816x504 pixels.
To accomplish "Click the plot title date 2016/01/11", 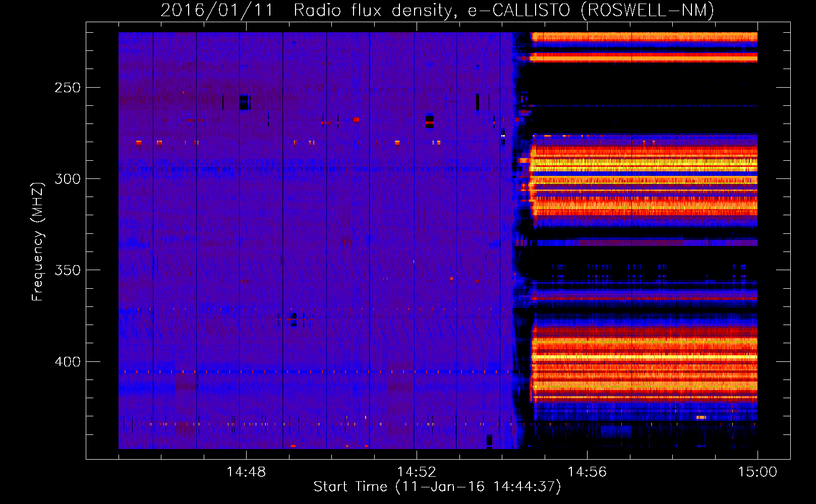I will 217,11.
